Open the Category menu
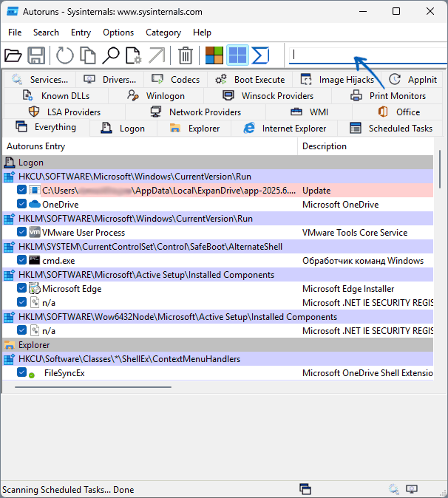Screen dimensions: 448x498 pos(163,33)
